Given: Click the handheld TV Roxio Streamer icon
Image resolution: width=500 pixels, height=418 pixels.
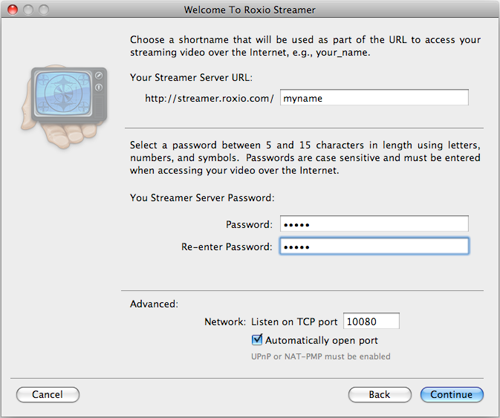Looking at the screenshot, I should point(64,106).
